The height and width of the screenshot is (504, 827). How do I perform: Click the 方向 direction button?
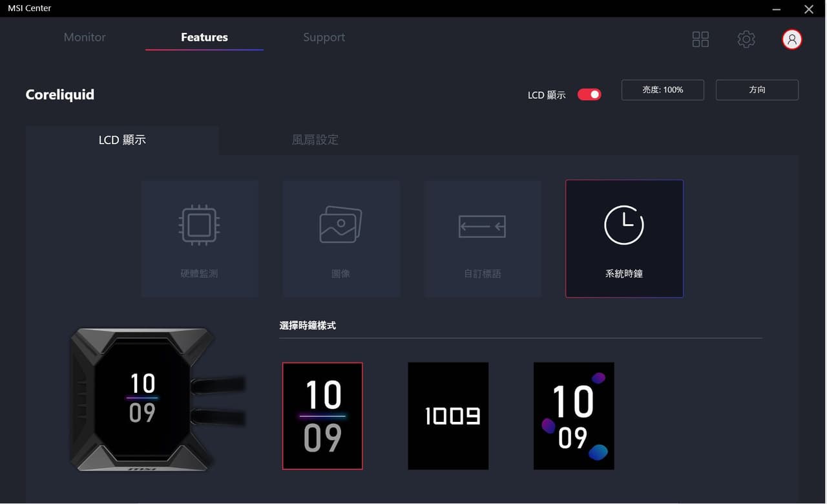point(757,90)
